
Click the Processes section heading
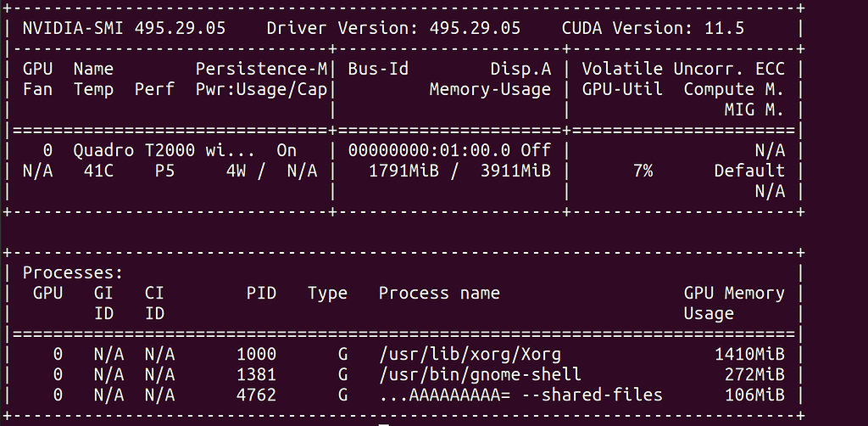pos(73,273)
